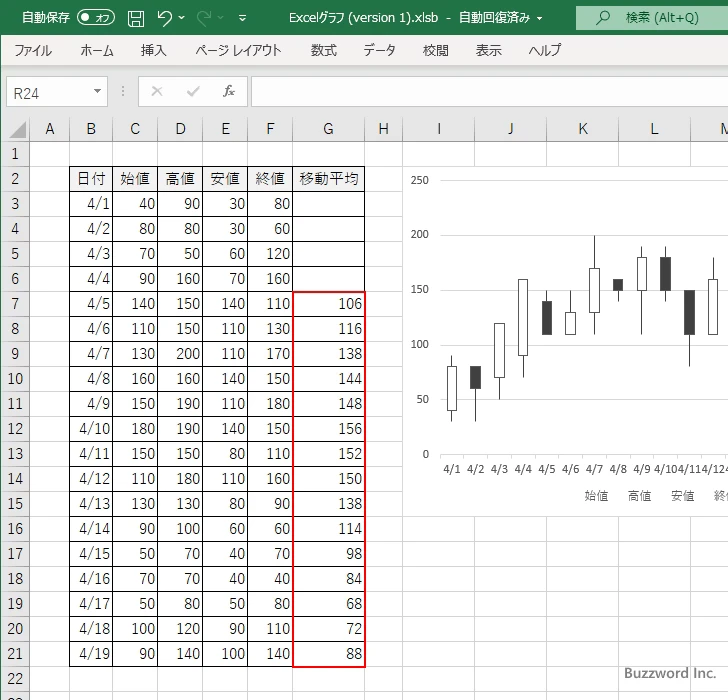Expand the Name Box dropdown arrow
Image resolution: width=728 pixels, height=700 pixels.
point(98,91)
